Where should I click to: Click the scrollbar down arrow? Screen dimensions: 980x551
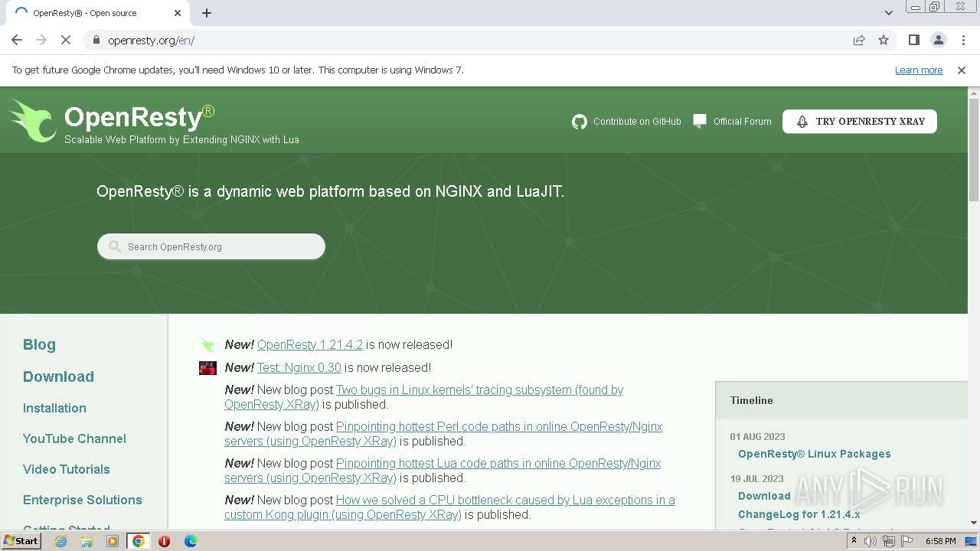[974, 523]
